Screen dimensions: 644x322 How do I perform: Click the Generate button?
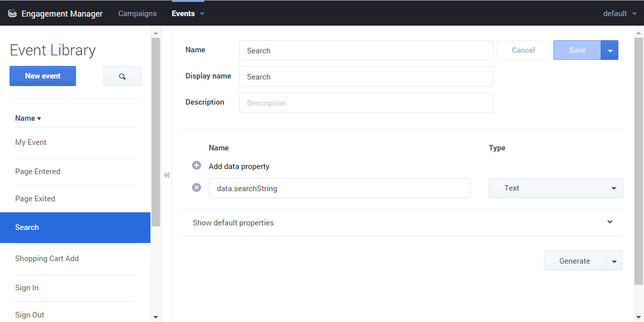(x=575, y=261)
